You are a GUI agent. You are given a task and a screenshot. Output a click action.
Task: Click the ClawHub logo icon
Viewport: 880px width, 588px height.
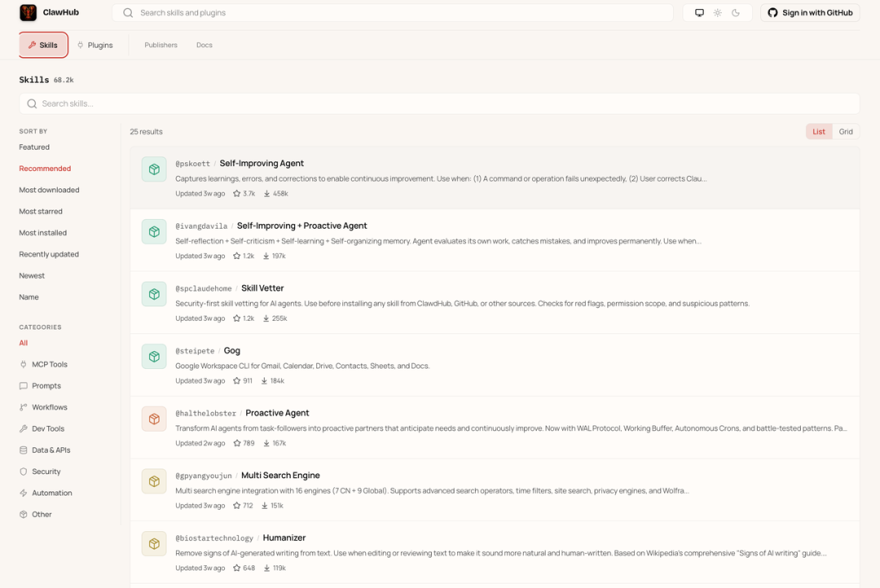tap(28, 12)
